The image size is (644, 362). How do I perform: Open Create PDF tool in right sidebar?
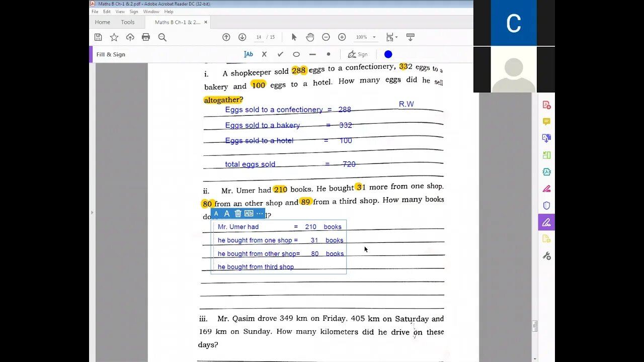pyautogui.click(x=546, y=105)
